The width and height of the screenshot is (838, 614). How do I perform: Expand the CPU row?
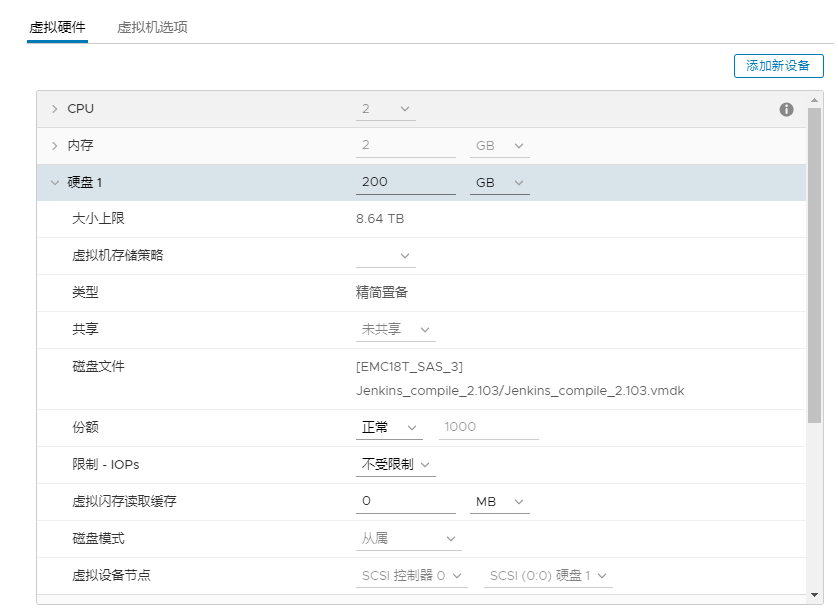(x=54, y=109)
